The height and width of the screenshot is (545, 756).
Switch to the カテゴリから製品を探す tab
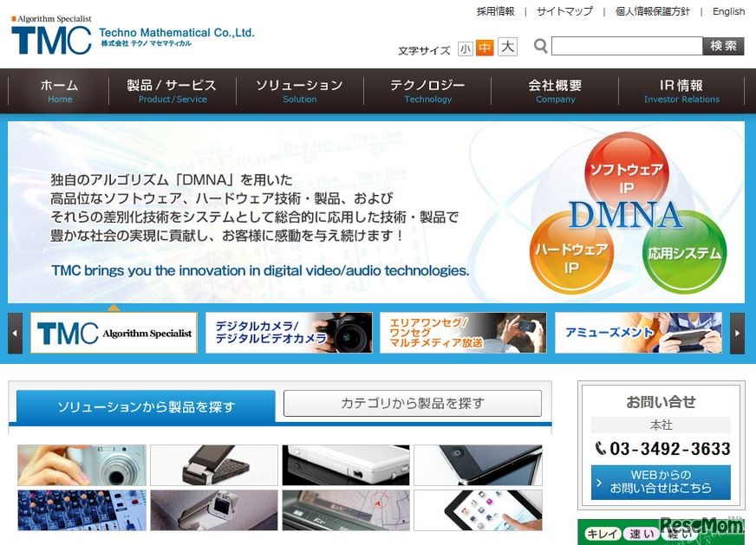click(413, 402)
